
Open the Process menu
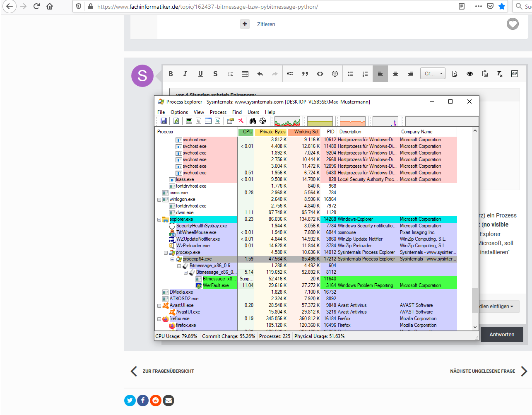point(218,112)
